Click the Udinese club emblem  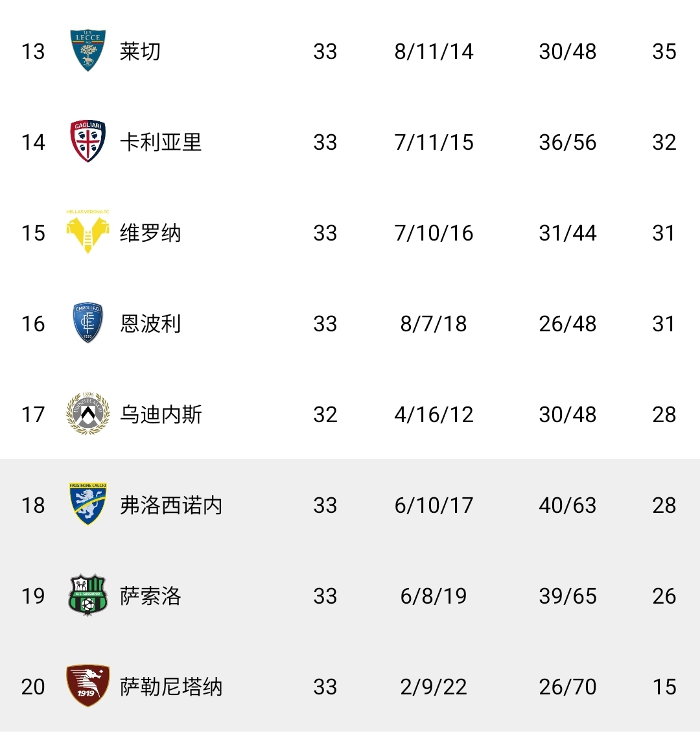[87, 414]
